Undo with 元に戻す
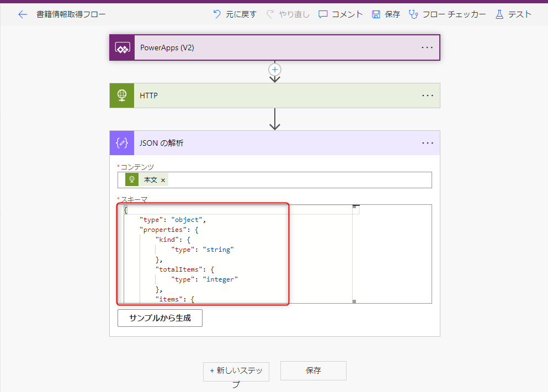 coord(235,14)
